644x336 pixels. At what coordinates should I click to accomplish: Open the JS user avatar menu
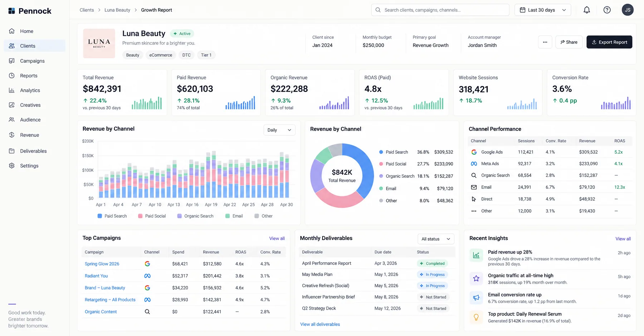click(628, 10)
